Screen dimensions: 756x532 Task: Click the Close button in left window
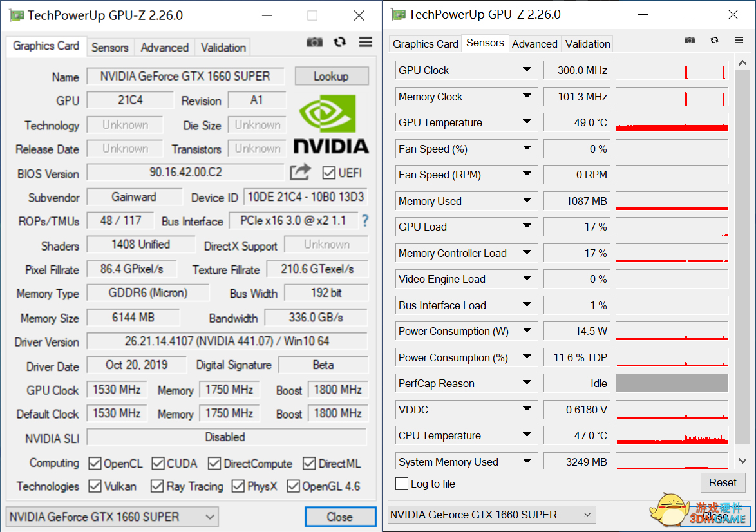(340, 517)
